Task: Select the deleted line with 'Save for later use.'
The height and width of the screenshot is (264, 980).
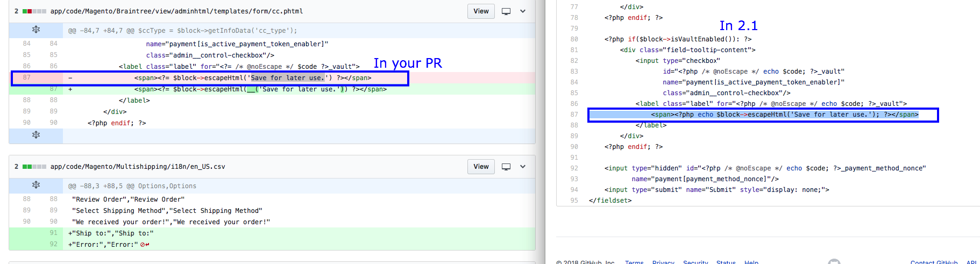Action: pos(299,77)
